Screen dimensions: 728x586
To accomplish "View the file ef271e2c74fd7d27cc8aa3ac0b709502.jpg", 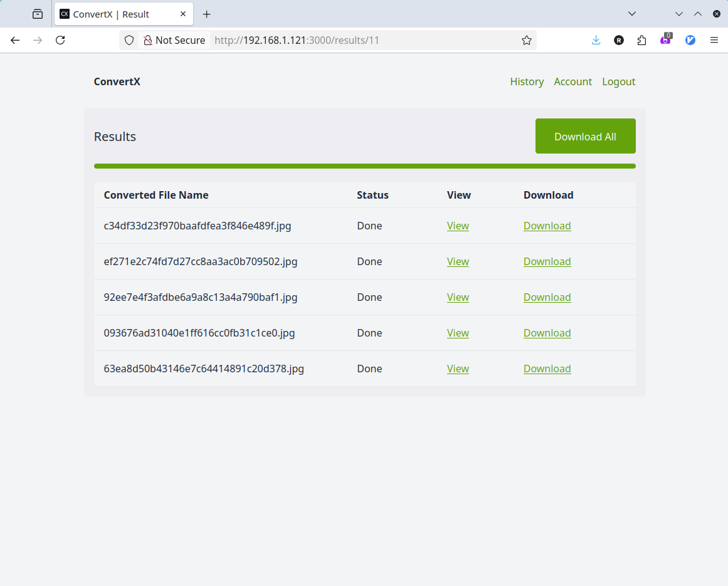I will [458, 261].
